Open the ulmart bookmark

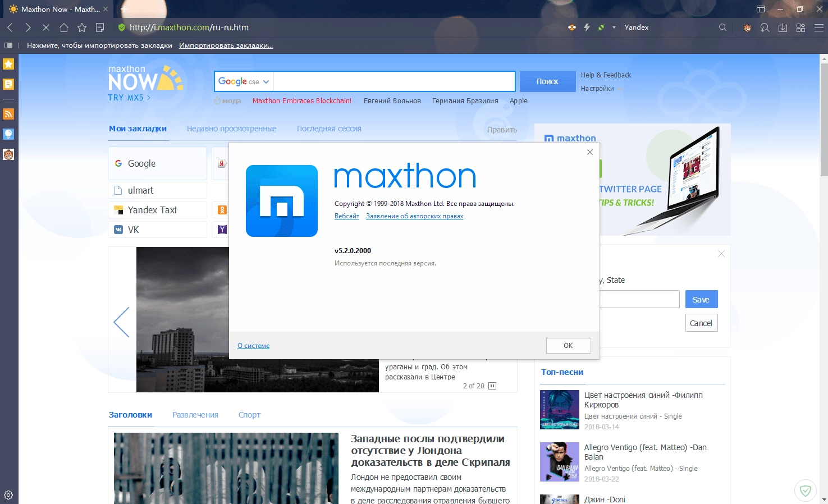pos(157,190)
